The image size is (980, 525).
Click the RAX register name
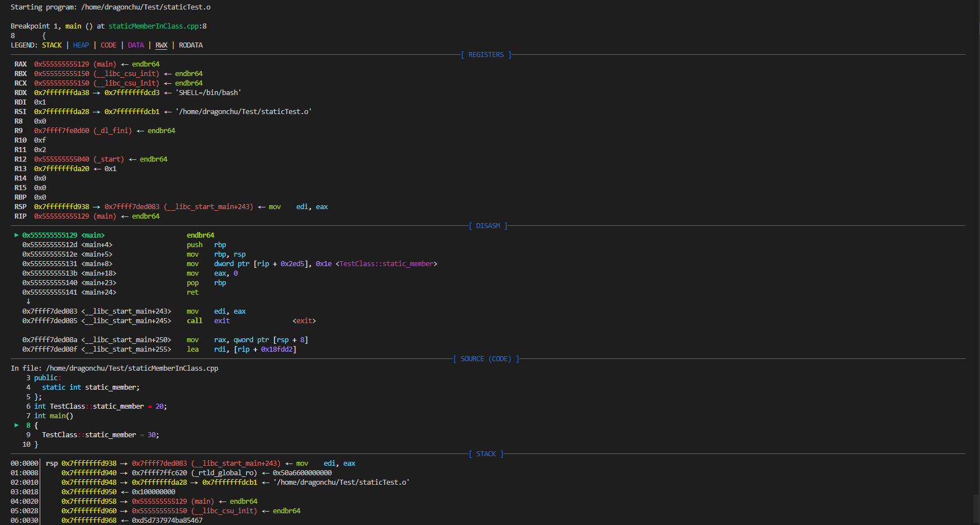click(x=21, y=64)
